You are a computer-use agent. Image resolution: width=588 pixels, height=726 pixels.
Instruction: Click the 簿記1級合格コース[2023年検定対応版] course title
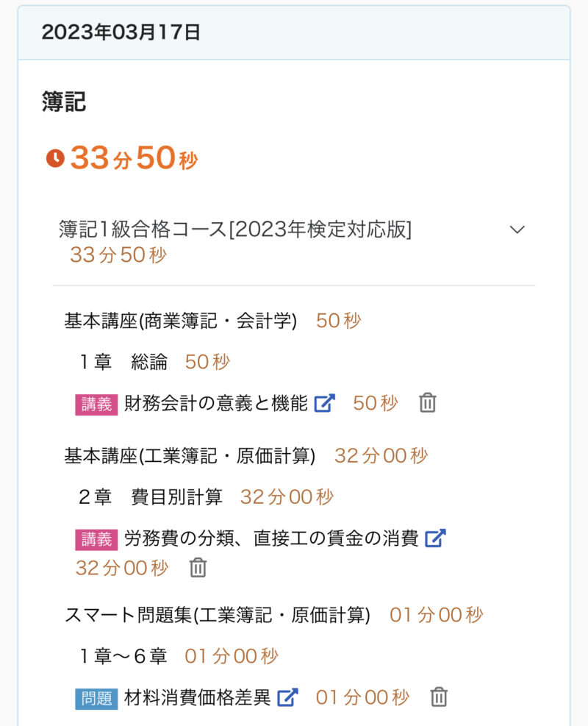[235, 229]
